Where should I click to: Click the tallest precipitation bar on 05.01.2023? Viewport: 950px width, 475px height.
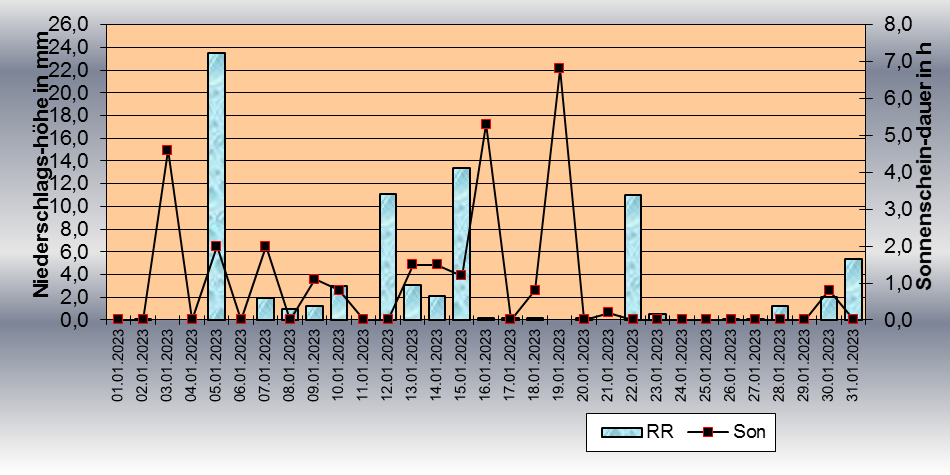coord(216,185)
